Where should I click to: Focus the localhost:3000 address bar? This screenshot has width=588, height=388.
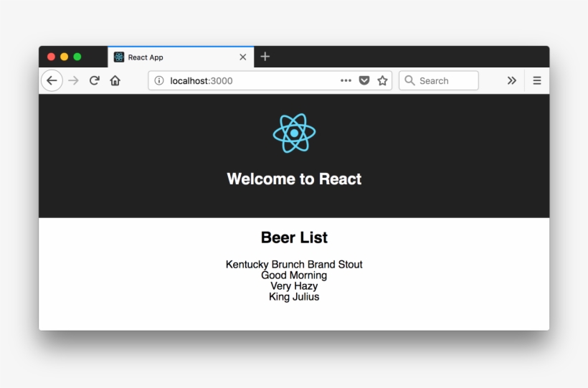pos(270,80)
